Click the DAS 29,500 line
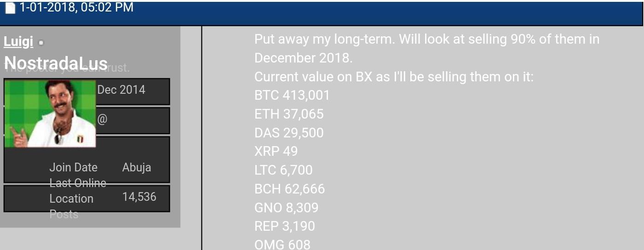 (x=289, y=133)
